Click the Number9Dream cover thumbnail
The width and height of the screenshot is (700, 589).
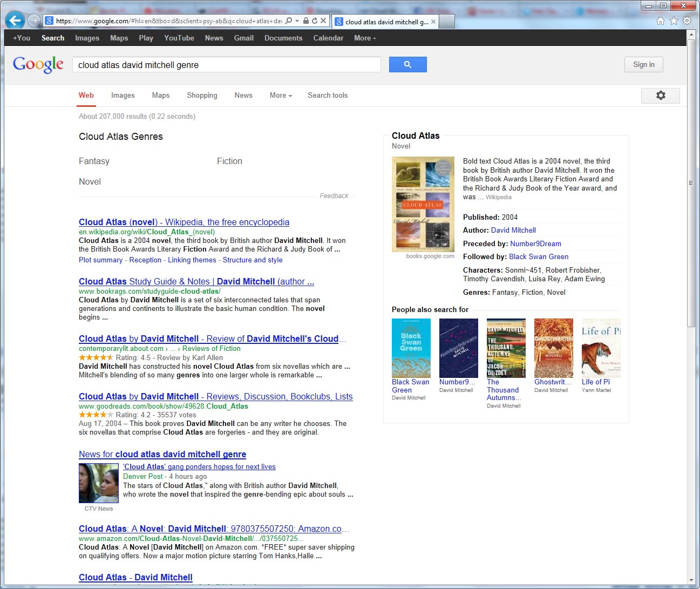(459, 348)
